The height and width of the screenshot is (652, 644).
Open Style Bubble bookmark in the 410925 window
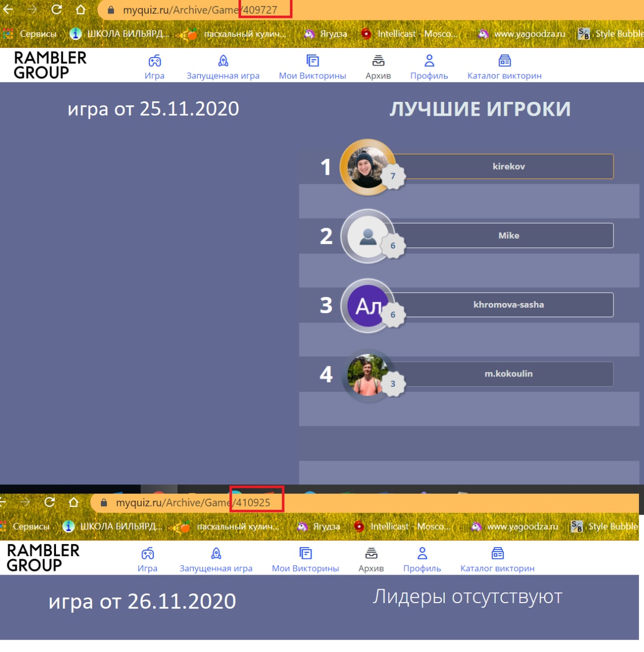[x=604, y=527]
